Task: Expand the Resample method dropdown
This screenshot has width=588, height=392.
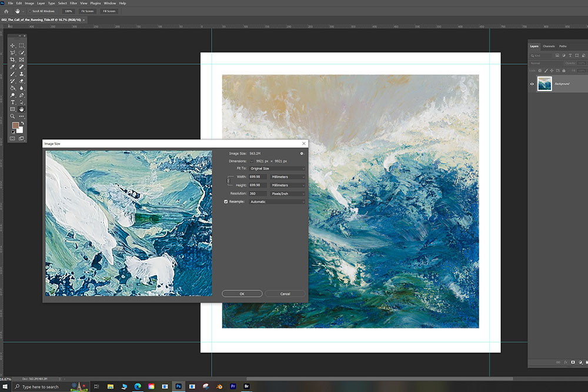Action: click(x=277, y=202)
